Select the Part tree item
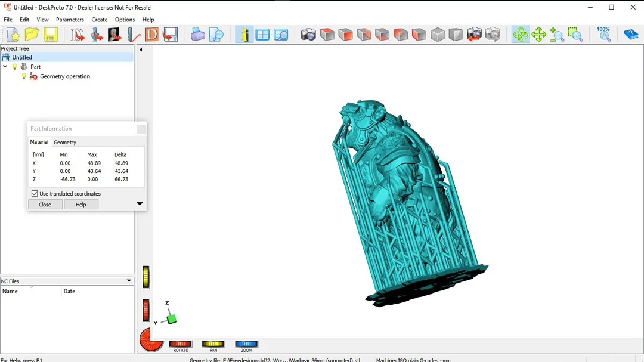The width and height of the screenshot is (644, 362). (35, 67)
